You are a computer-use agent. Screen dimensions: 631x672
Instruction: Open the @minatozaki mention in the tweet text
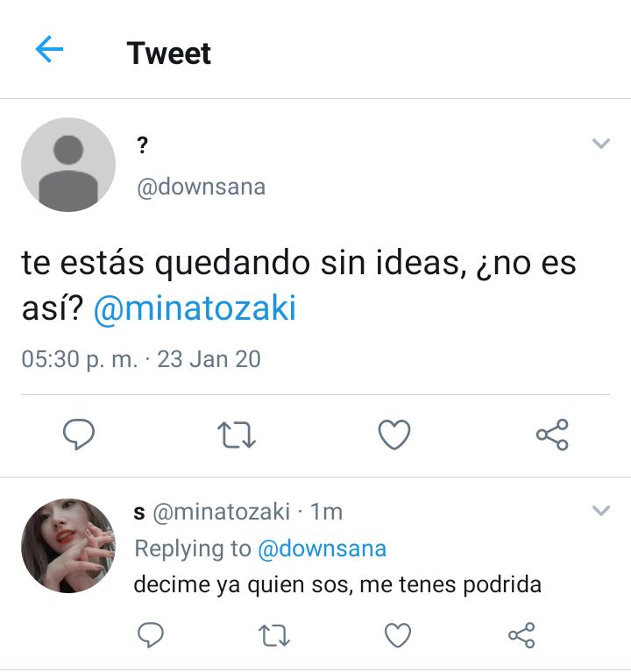pos(195,308)
